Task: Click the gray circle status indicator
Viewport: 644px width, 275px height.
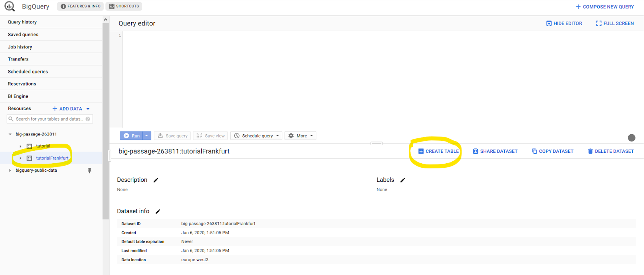Action: (632, 138)
